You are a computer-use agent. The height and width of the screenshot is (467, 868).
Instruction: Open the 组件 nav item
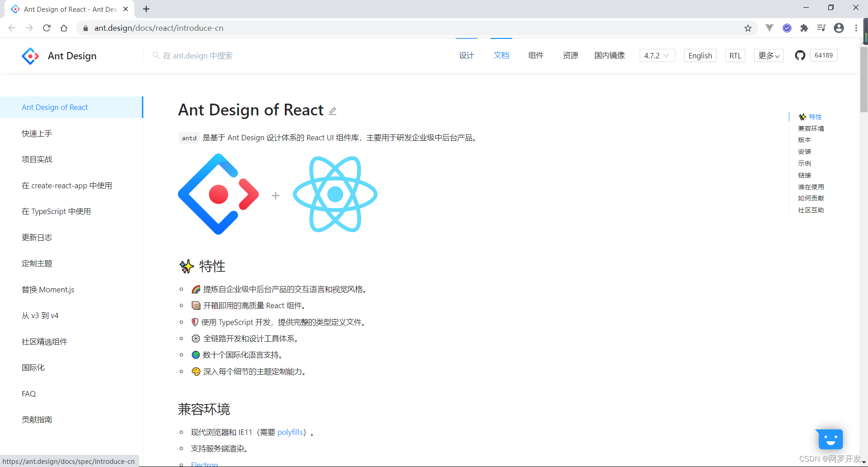pos(536,55)
